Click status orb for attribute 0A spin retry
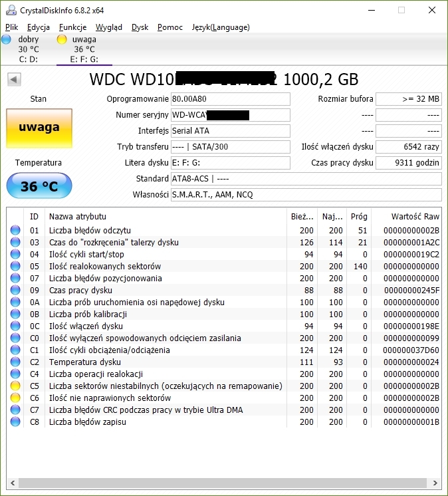The height and width of the screenshot is (496, 448). pos(15,302)
